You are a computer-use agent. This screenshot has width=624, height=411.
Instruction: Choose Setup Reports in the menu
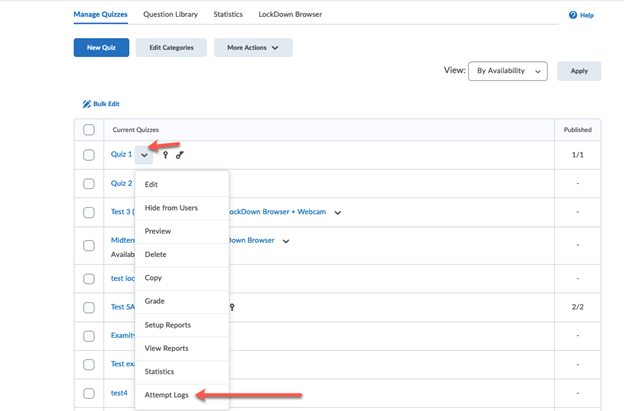tap(167, 325)
